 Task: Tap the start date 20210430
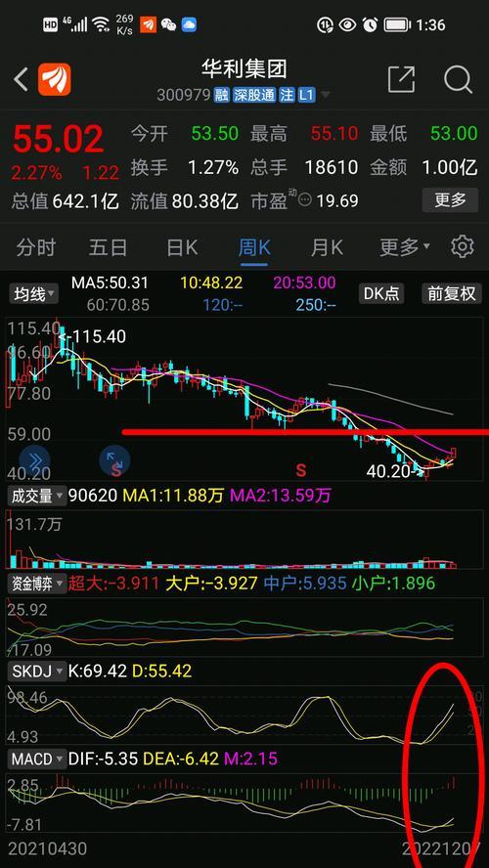(x=47, y=848)
